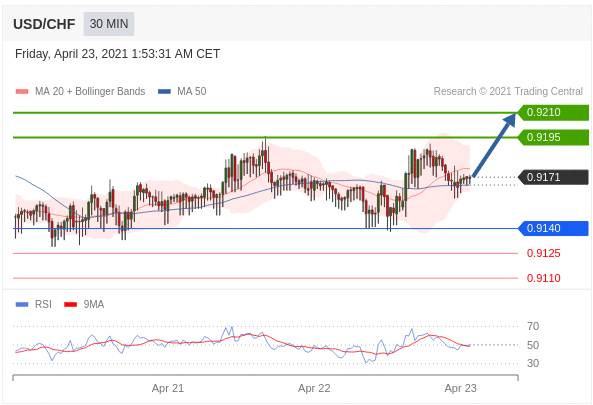Click the blue upward forecast arrow
This screenshot has height=405, width=593.
coord(494,145)
